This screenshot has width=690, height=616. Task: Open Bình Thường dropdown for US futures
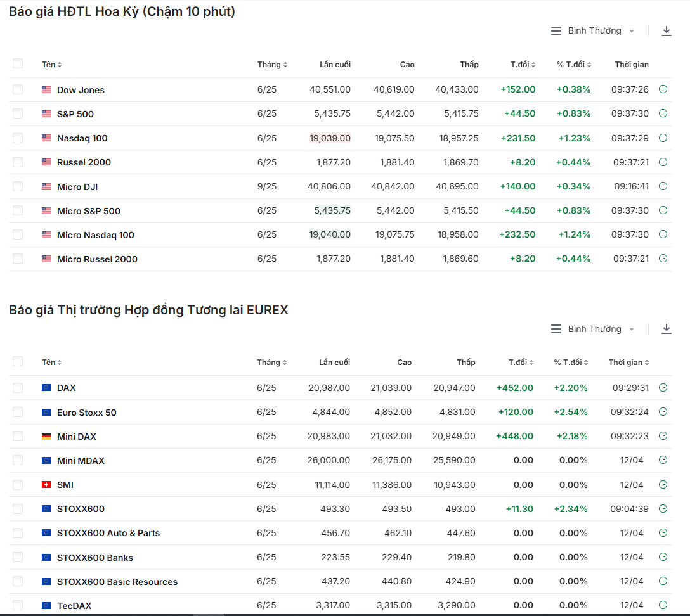[x=592, y=31]
